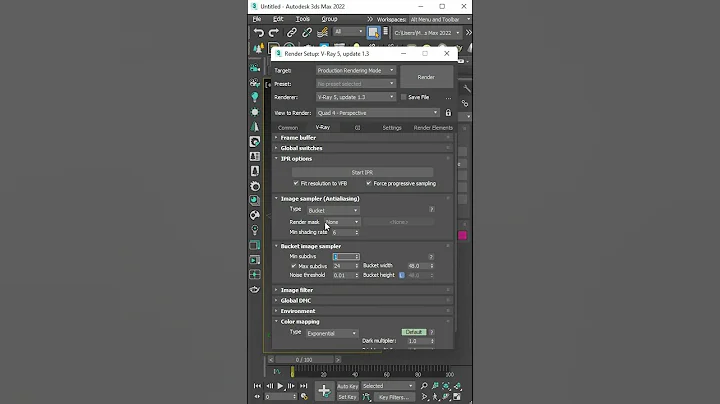Toggle the Bucket height lock button
The height and width of the screenshot is (404, 720).
[x=402, y=275]
